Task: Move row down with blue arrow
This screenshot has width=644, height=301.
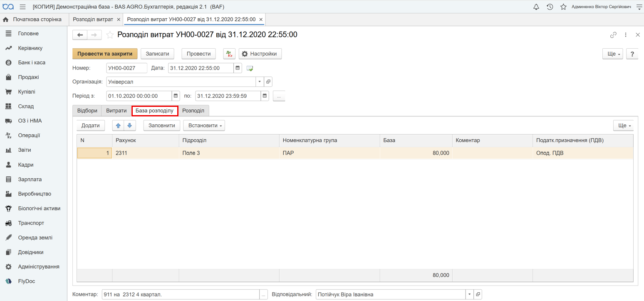Action: point(130,126)
